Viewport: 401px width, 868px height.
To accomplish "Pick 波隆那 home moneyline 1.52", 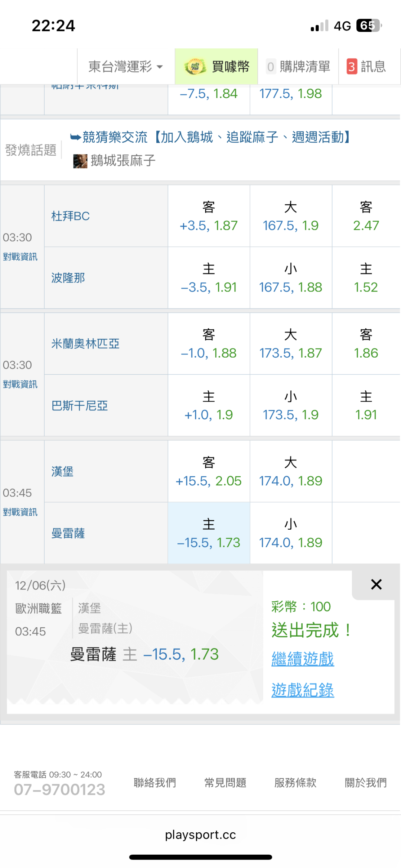I will point(366,278).
